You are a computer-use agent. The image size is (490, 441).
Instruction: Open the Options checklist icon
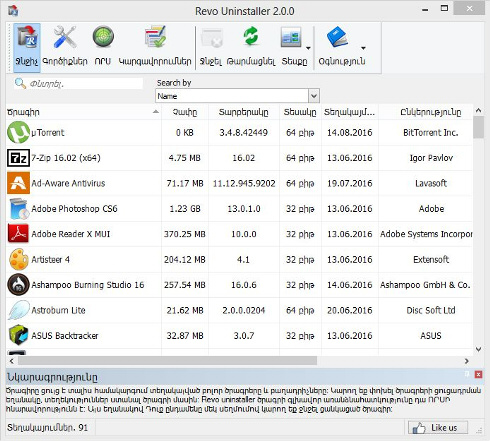coord(155,37)
